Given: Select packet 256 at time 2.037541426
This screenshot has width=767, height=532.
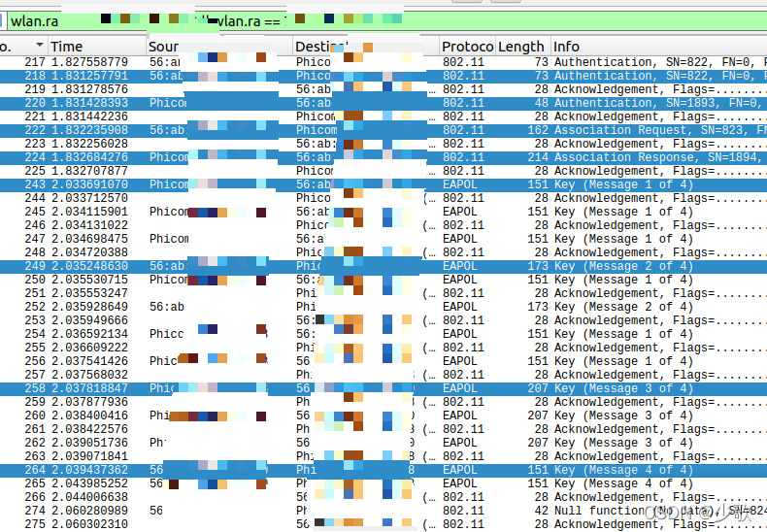Looking at the screenshot, I should 383,361.
